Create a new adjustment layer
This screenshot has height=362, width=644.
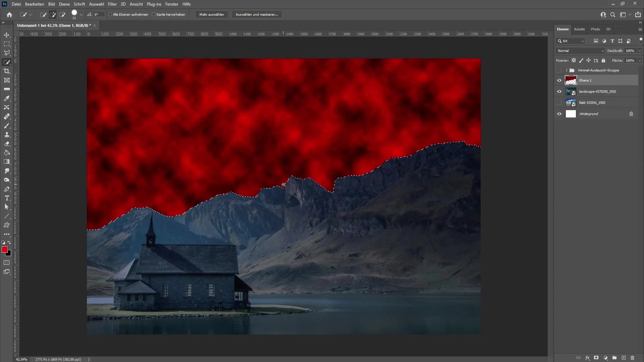(605, 358)
